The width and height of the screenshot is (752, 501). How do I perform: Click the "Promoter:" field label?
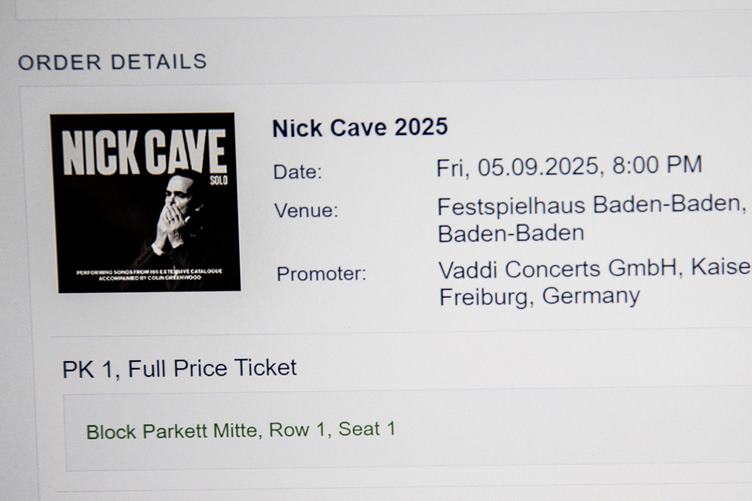321,274
